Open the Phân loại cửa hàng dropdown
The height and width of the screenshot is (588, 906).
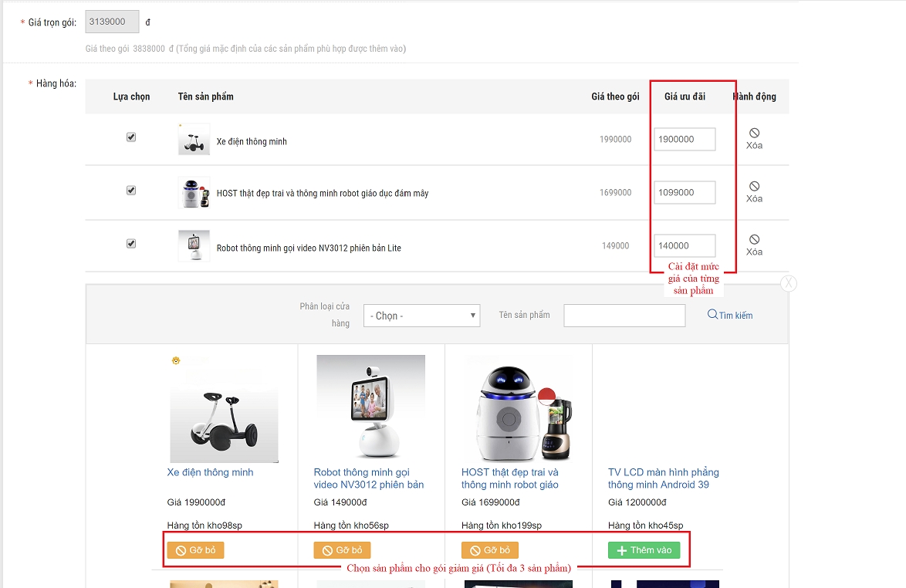tap(421, 316)
